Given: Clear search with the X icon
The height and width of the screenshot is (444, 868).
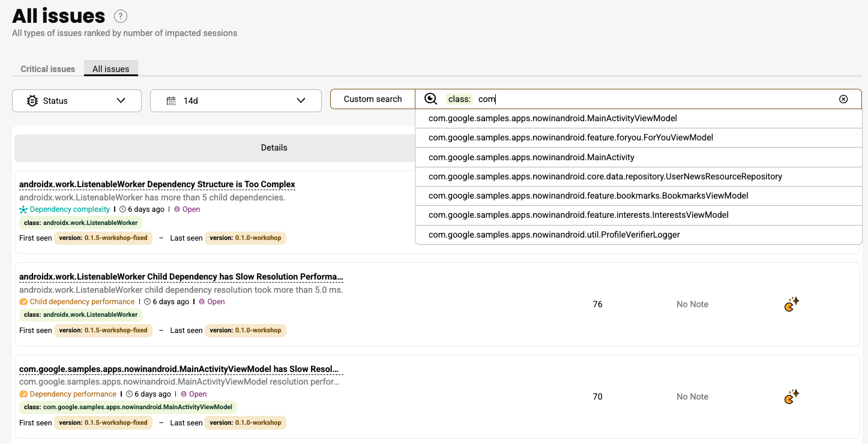Looking at the screenshot, I should pyautogui.click(x=843, y=99).
